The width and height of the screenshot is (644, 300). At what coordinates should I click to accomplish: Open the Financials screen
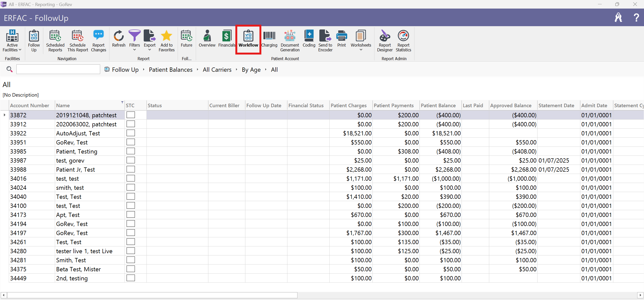coord(226,39)
